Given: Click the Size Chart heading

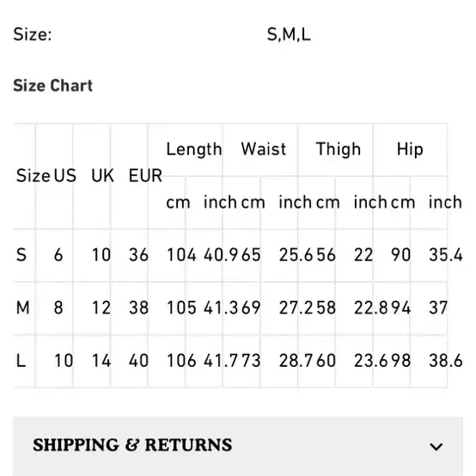Looking at the screenshot, I should pos(52,86).
